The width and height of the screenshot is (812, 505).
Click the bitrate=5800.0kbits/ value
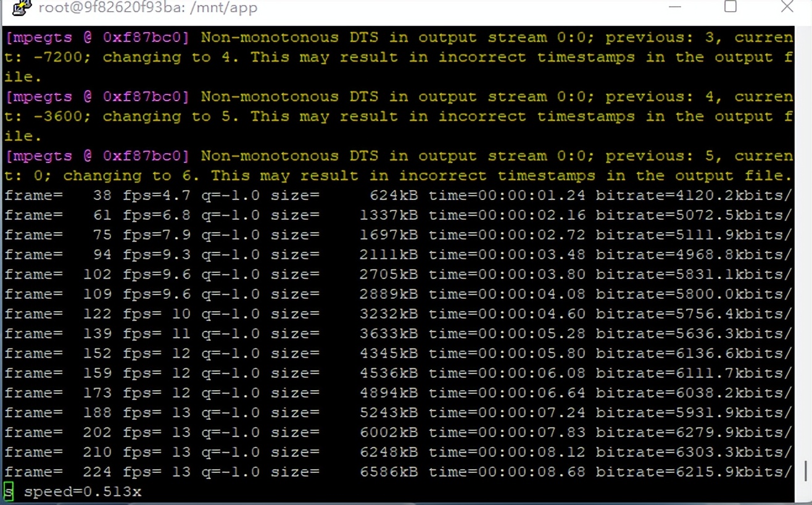[695, 294]
